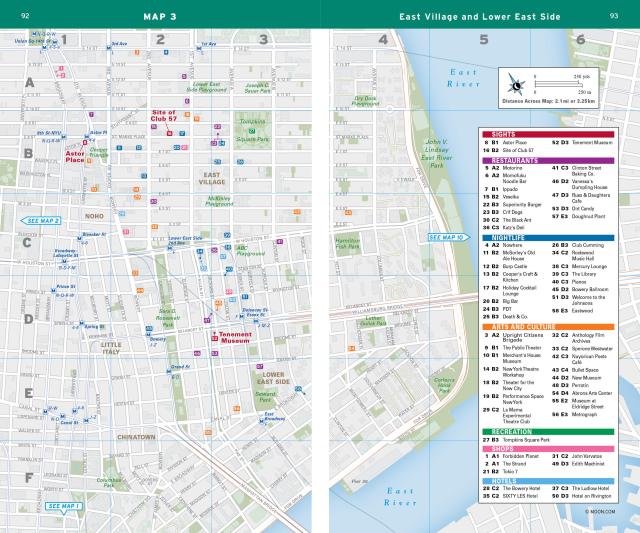Image resolution: width=640 pixels, height=533 pixels.
Task: Select the Tompkins Square Park green marker
Action: (253, 131)
